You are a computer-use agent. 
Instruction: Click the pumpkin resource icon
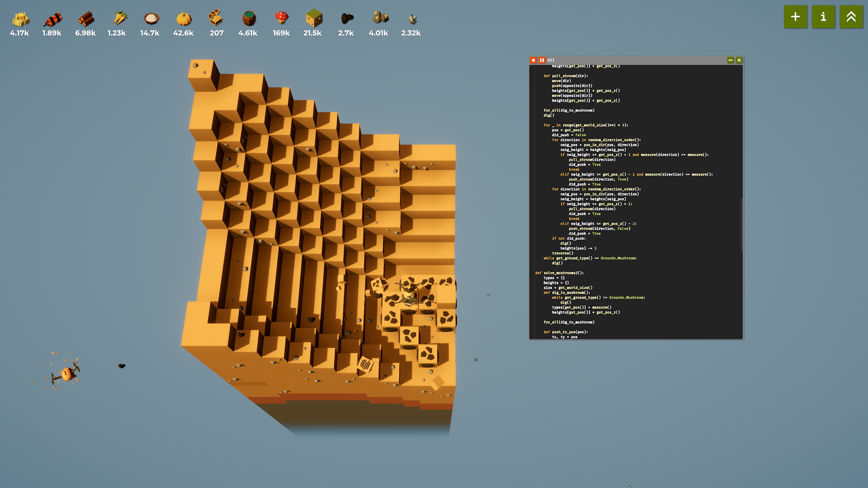coord(184,19)
